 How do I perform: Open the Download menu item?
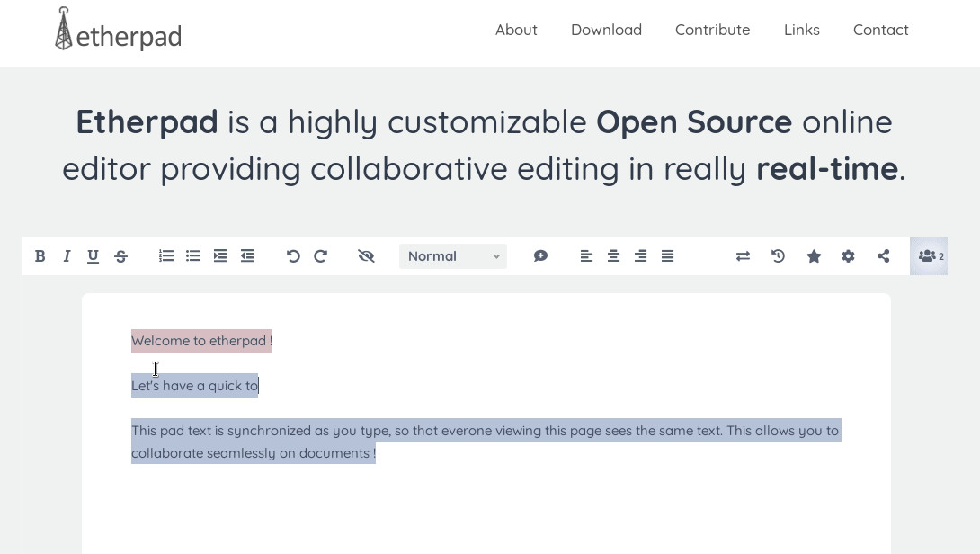(606, 30)
